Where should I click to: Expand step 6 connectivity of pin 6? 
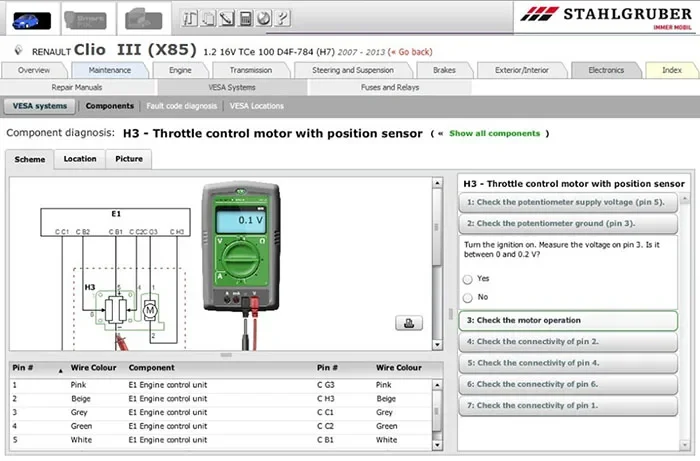point(568,384)
